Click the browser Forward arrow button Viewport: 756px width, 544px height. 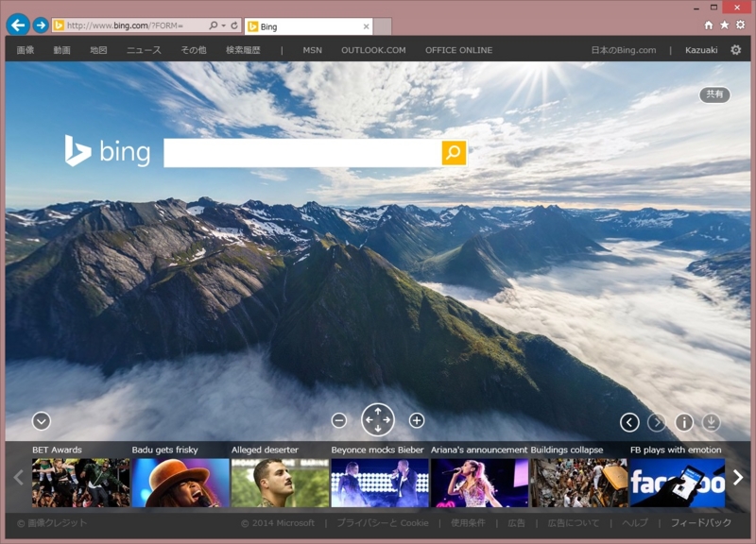click(41, 25)
